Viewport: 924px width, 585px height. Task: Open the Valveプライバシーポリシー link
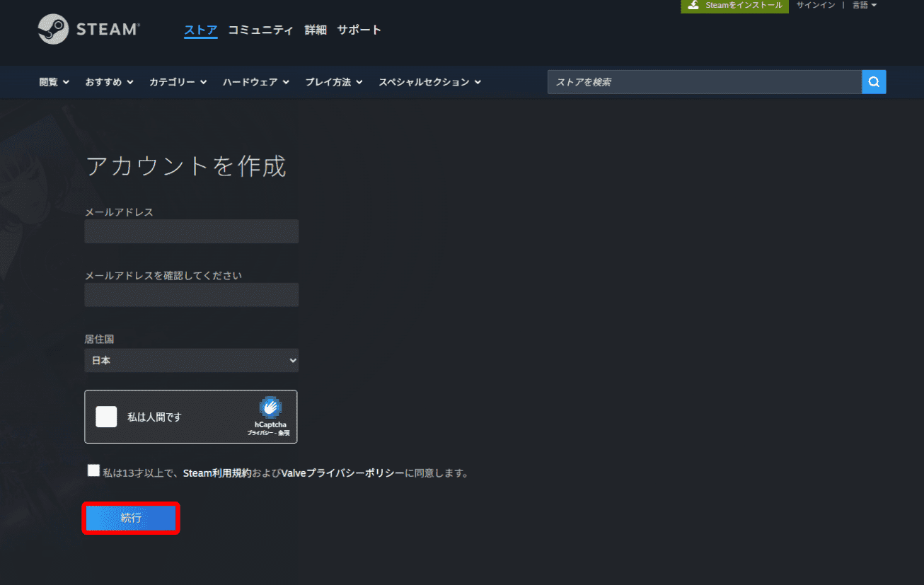tap(343, 473)
